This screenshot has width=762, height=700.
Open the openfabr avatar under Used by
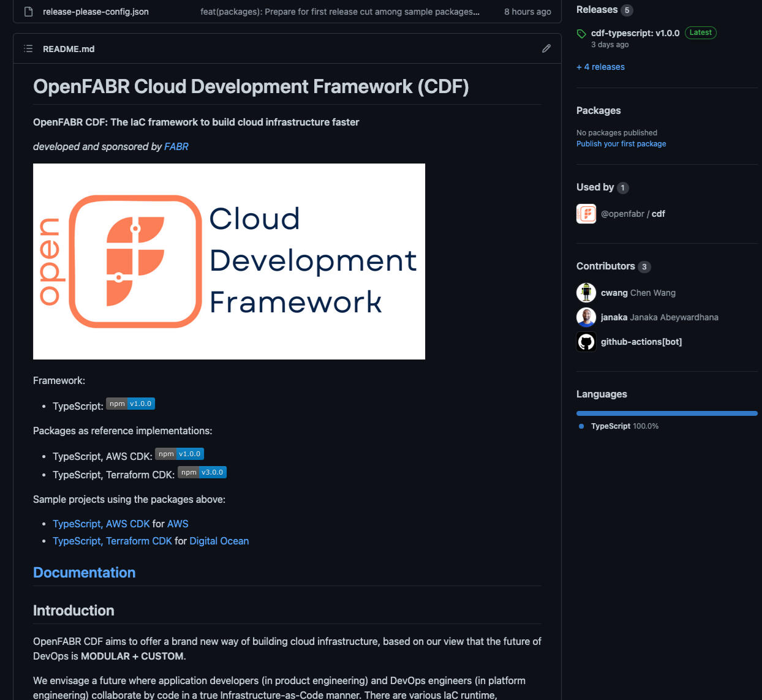click(x=586, y=214)
